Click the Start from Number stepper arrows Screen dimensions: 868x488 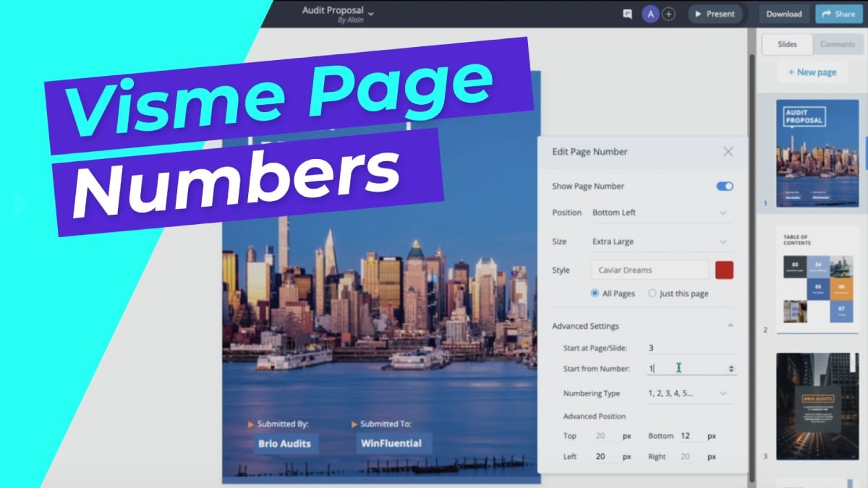731,369
